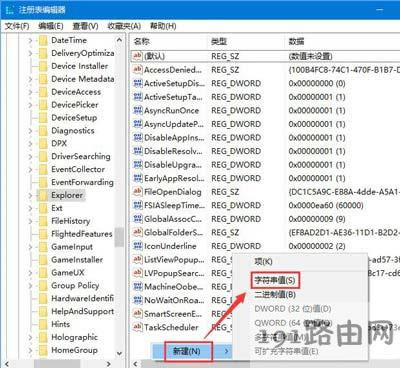Image resolution: width=400 pixels, height=368 pixels.
Task: Click the Ext folder icon
Action: [x=43, y=208]
